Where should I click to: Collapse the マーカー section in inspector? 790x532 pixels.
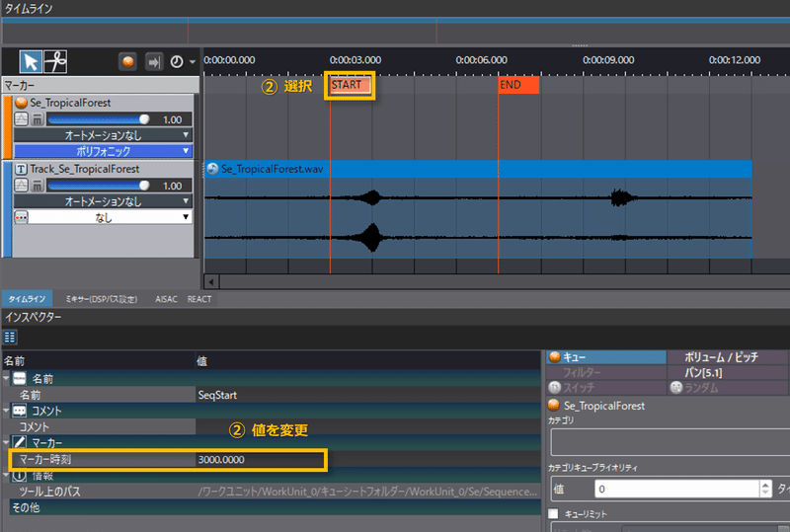(x=6, y=443)
